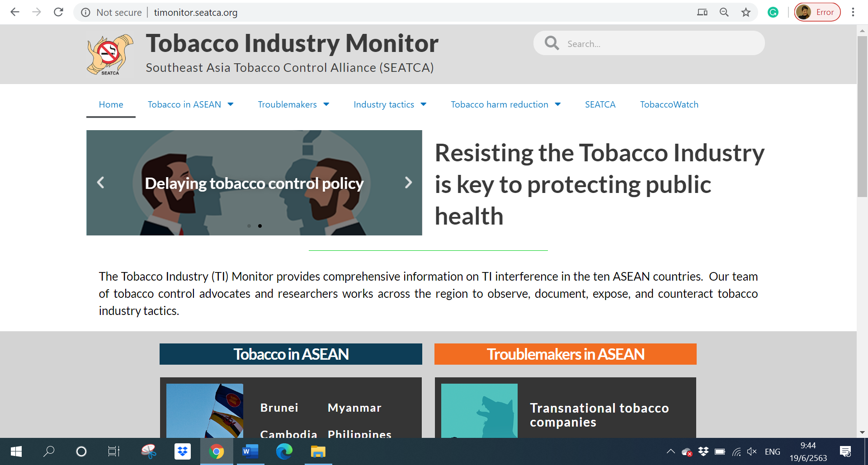Select the second carousel slide dot

coord(260,226)
